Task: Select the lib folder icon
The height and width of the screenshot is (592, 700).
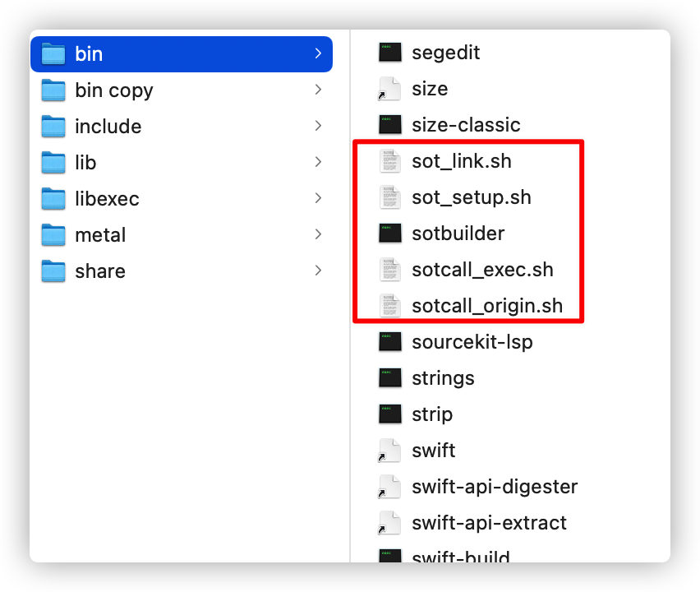Action: (x=53, y=162)
